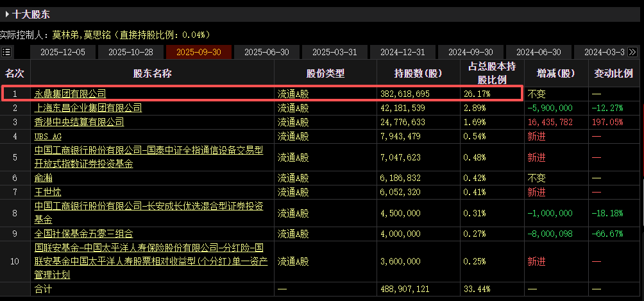Switch to the 2024-09-30 date tab
Viewport: 644px width, 301px height.
pyautogui.click(x=471, y=52)
